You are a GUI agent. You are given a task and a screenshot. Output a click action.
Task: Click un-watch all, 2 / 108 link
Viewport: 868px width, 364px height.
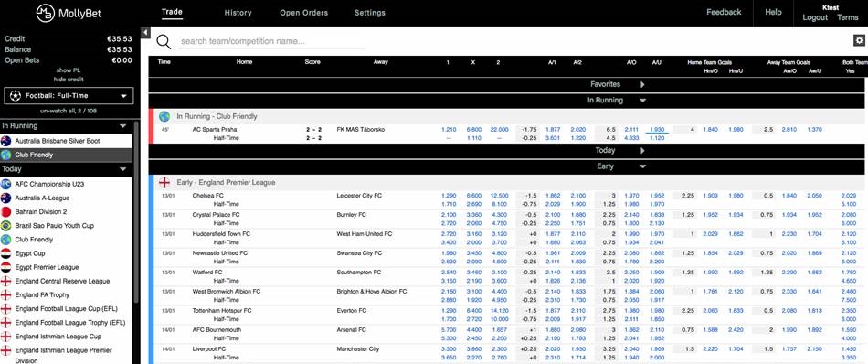pyautogui.click(x=69, y=111)
